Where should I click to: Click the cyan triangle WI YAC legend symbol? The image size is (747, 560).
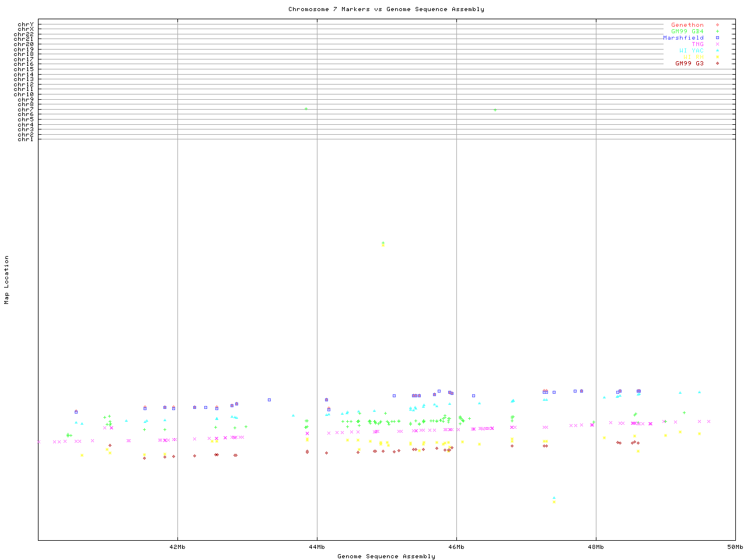(717, 51)
